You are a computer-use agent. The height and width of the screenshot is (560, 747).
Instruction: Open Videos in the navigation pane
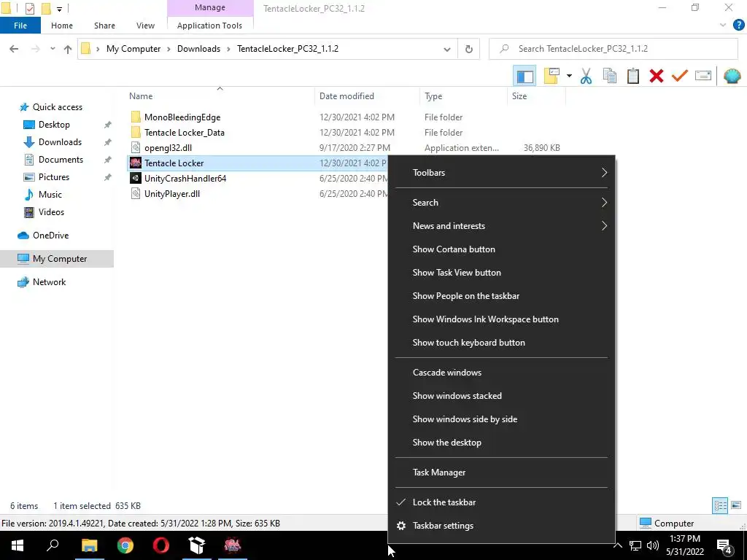tap(51, 212)
